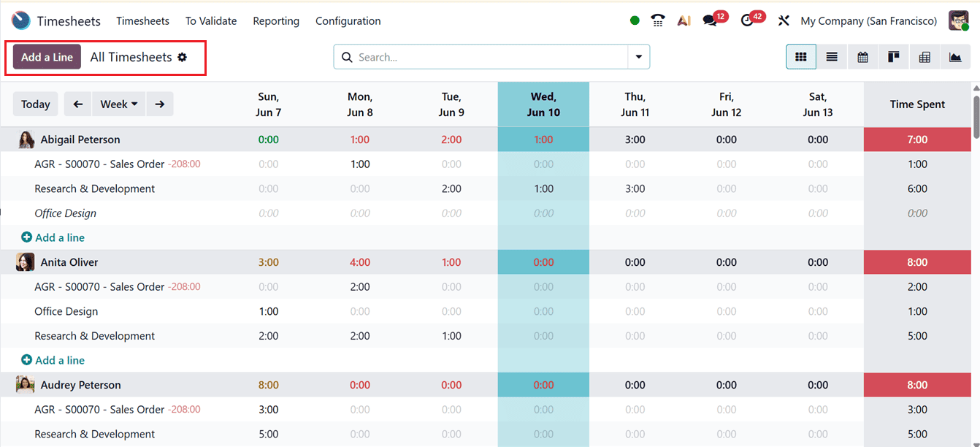This screenshot has width=980, height=447.
Task: Click inside the Search field
Action: (491, 57)
